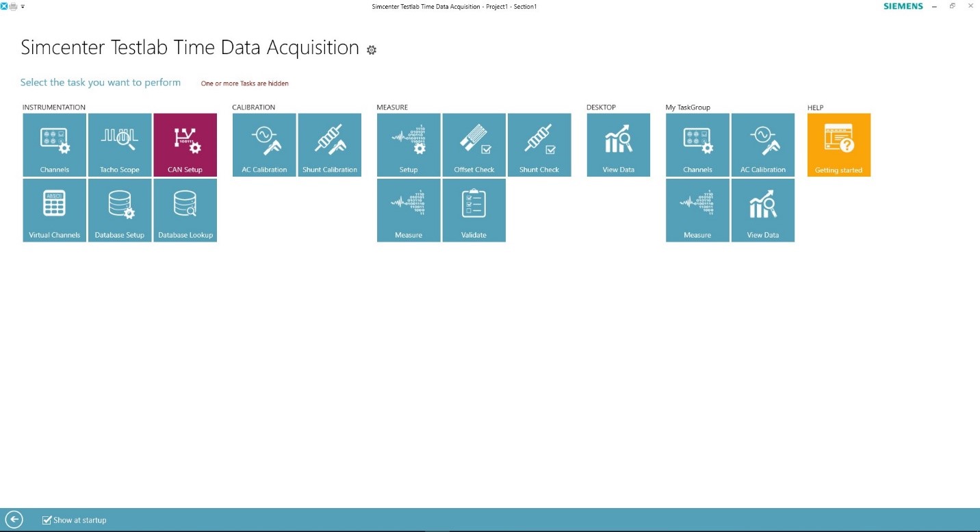Open AC Calibration in CALIBRATION group
The width and height of the screenshot is (980, 532).
264,145
